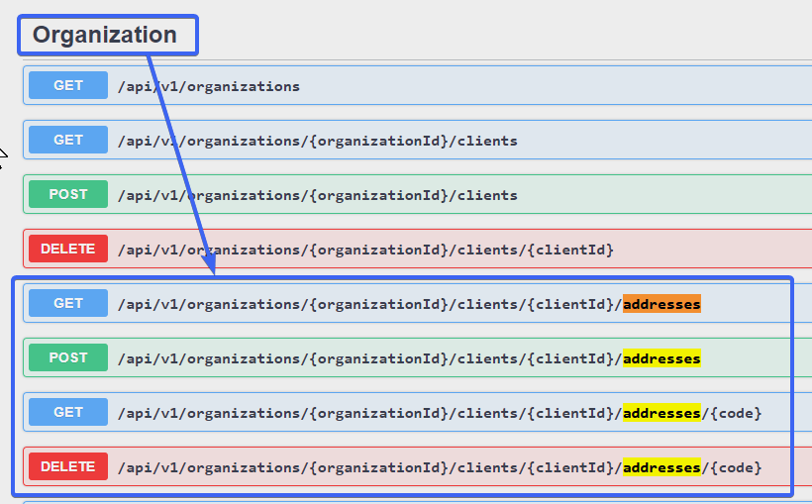Click DELETE badge for clients/{clientId}

click(68, 249)
